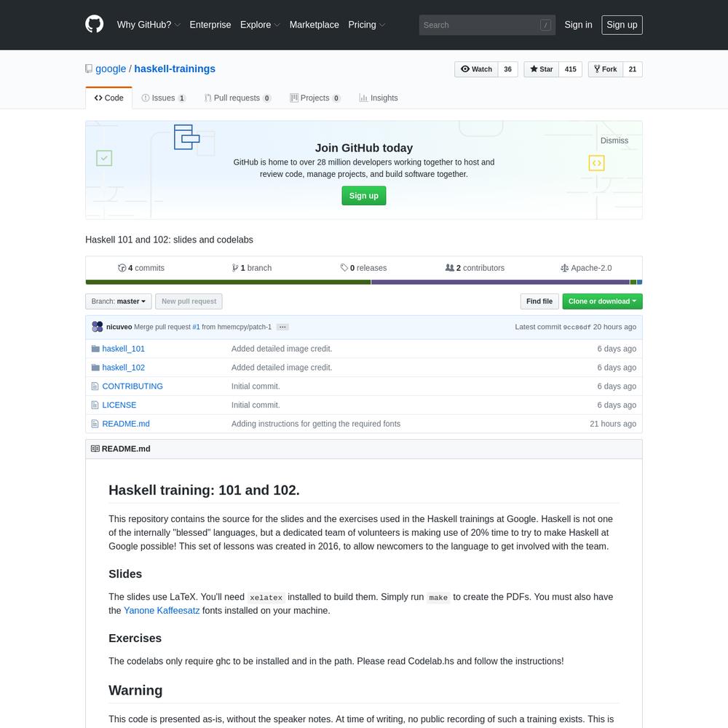728x728 pixels.
Task: Click the green Sign up banner button
Action: point(363,196)
